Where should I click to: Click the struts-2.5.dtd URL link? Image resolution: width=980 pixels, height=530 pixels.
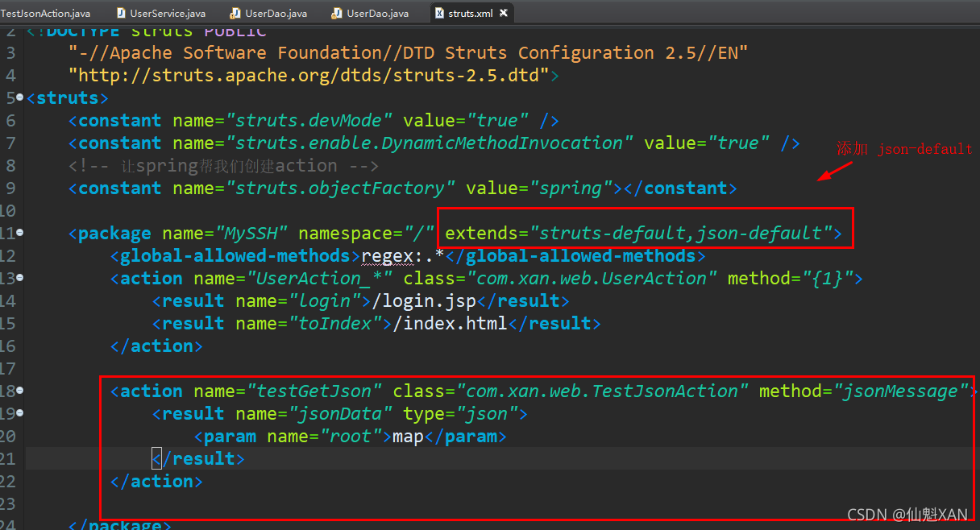310,75
